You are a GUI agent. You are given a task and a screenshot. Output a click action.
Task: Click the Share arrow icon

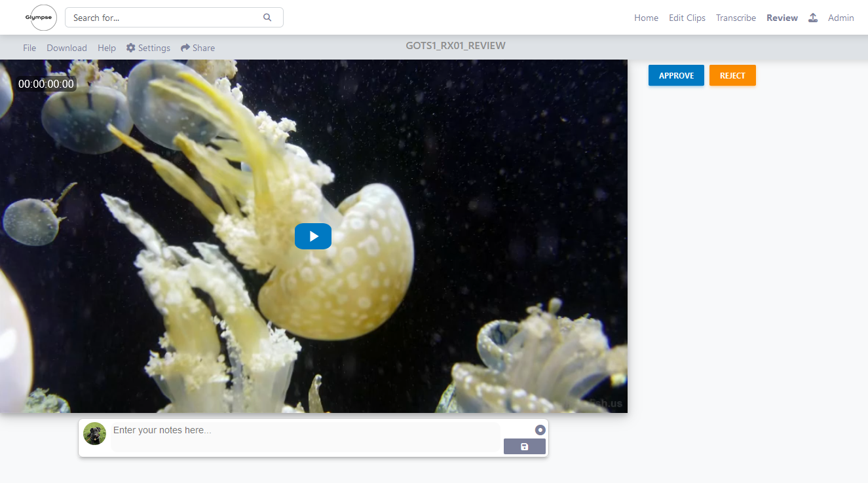[x=185, y=48]
